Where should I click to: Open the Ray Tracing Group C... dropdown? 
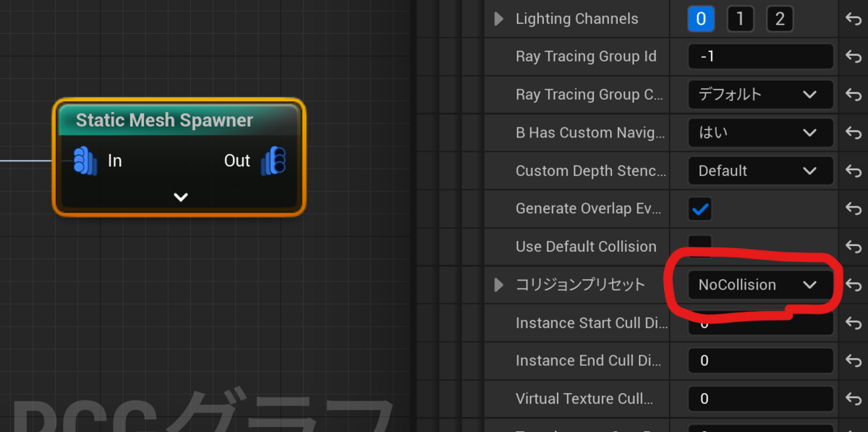(761, 95)
